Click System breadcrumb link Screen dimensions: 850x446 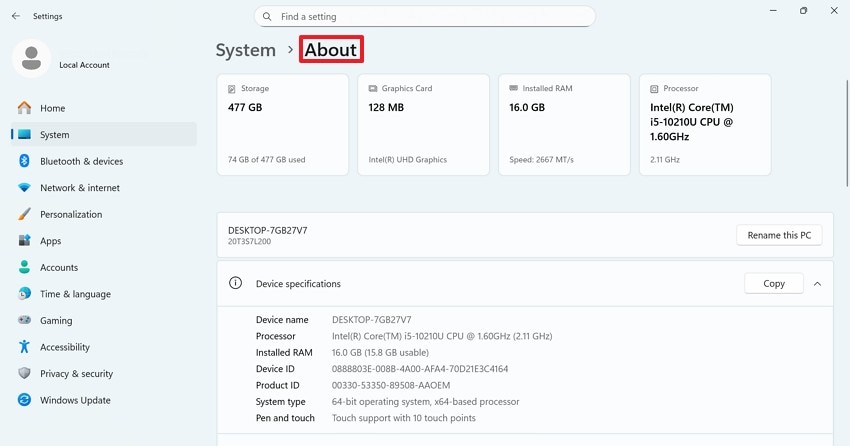pos(245,50)
